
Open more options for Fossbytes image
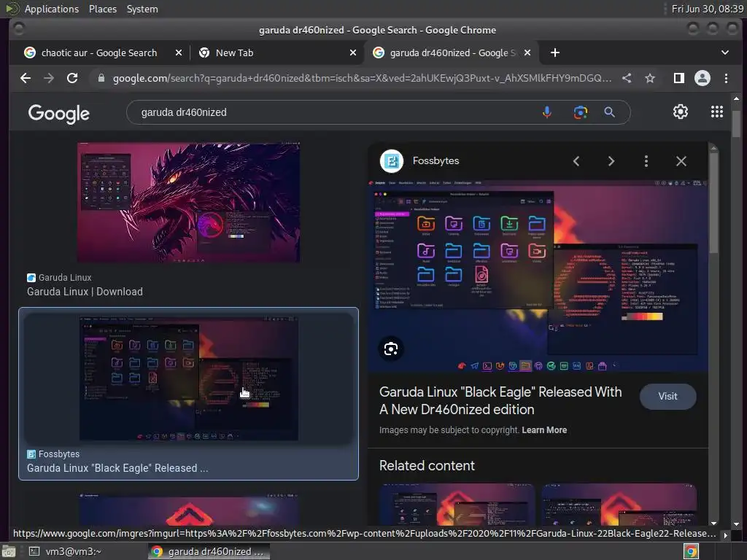pos(646,161)
